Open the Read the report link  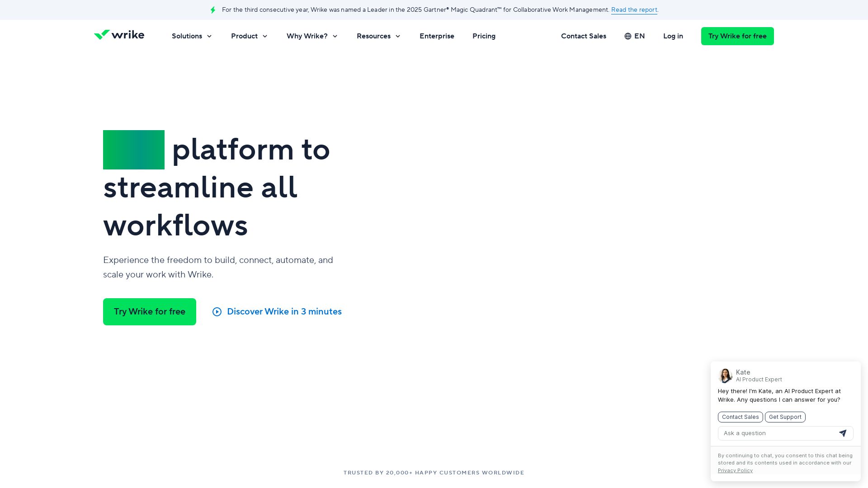pos(634,10)
